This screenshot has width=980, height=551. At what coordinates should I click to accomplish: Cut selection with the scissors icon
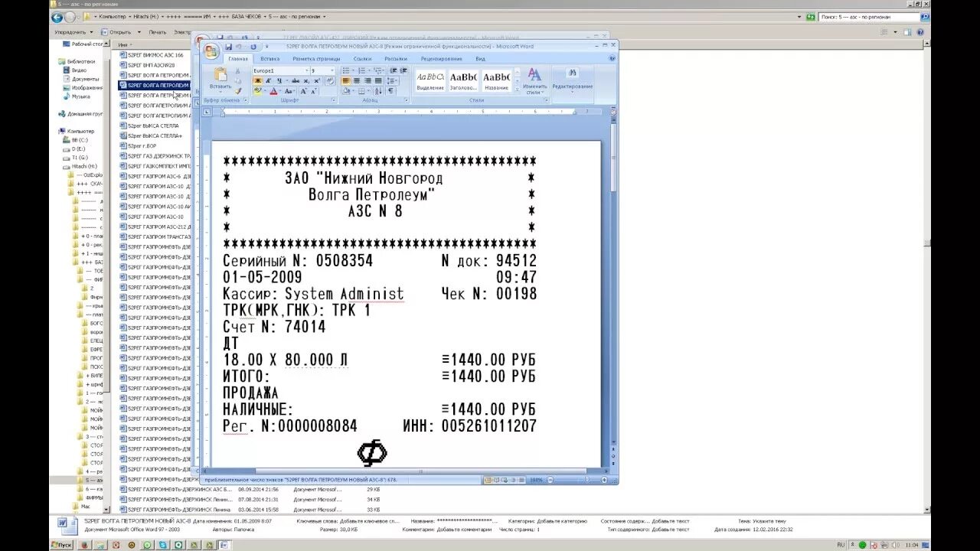pyautogui.click(x=237, y=71)
